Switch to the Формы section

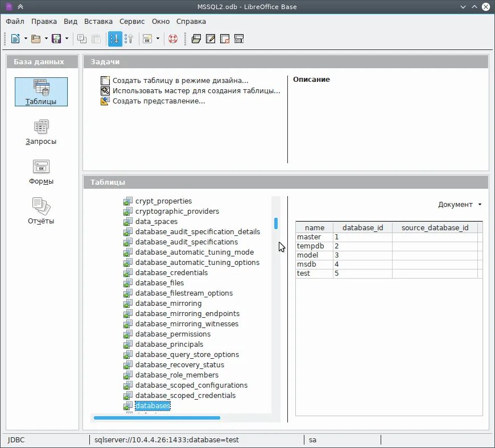41,172
